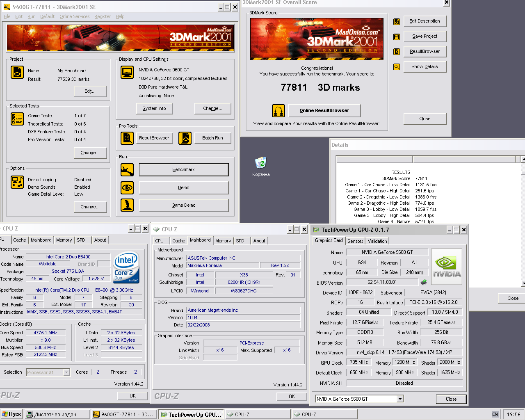The width and height of the screenshot is (525, 420).
Task: Click OK in the middle CPU-Z window
Action: point(292,397)
